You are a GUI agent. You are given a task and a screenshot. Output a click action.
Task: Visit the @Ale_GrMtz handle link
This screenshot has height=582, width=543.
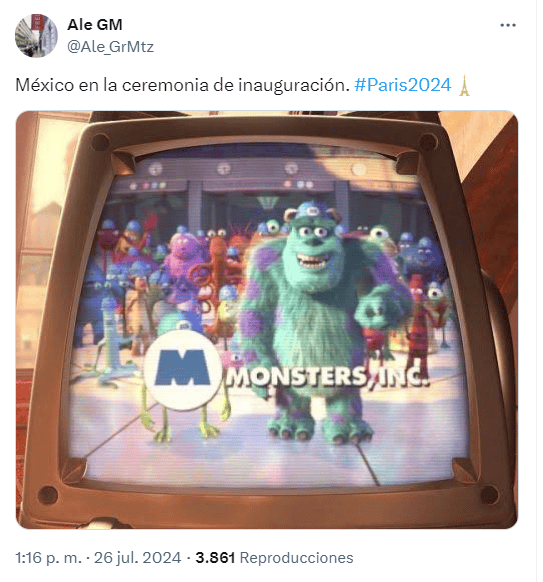(110, 47)
